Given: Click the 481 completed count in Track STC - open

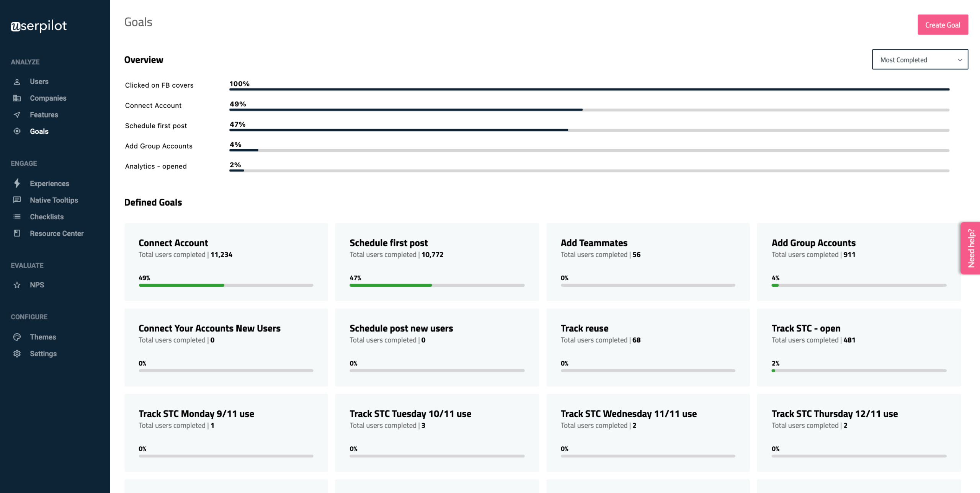Looking at the screenshot, I should [x=849, y=340].
